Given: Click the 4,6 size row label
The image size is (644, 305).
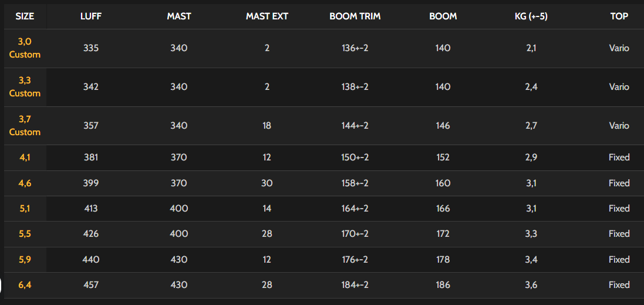Looking at the screenshot, I should 25,183.
